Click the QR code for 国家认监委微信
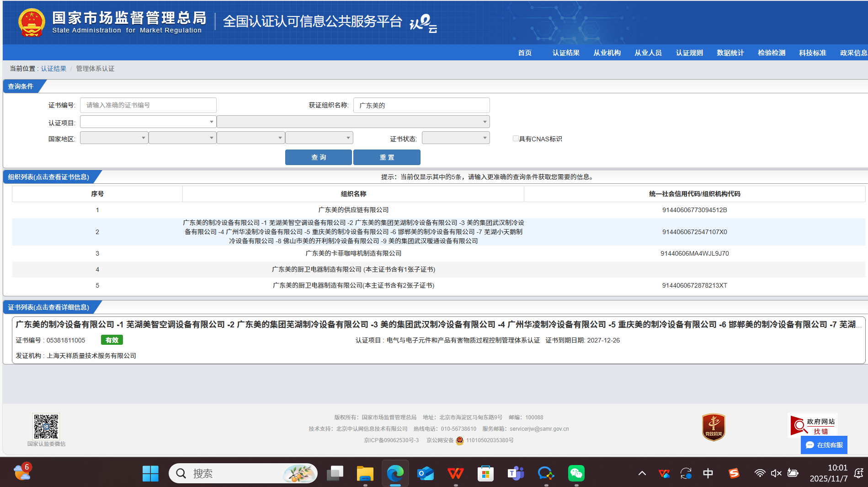 [46, 426]
